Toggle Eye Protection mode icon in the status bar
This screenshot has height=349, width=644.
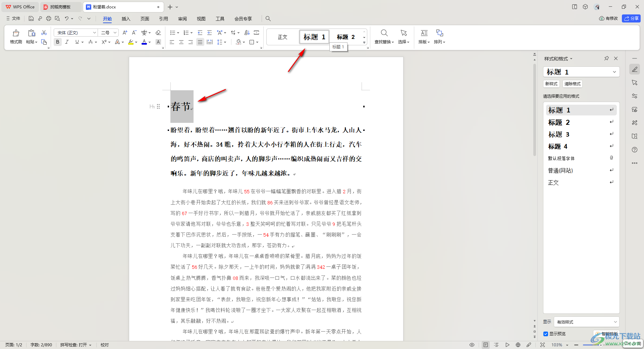pos(472,345)
